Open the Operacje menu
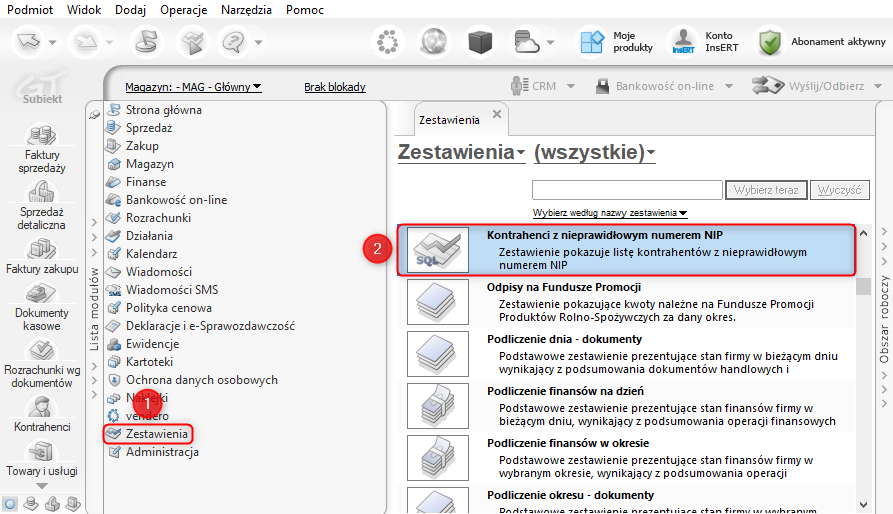Screen dimensions: 893x514 click(x=183, y=10)
